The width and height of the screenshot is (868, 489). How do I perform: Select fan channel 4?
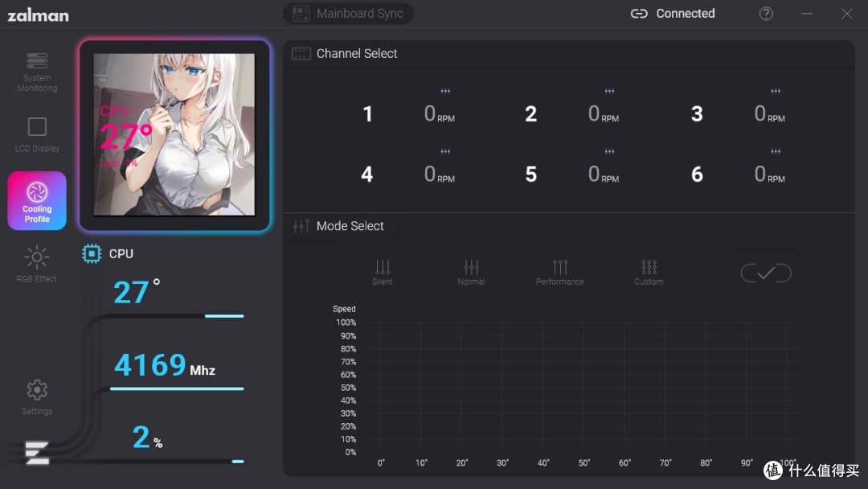pos(367,175)
